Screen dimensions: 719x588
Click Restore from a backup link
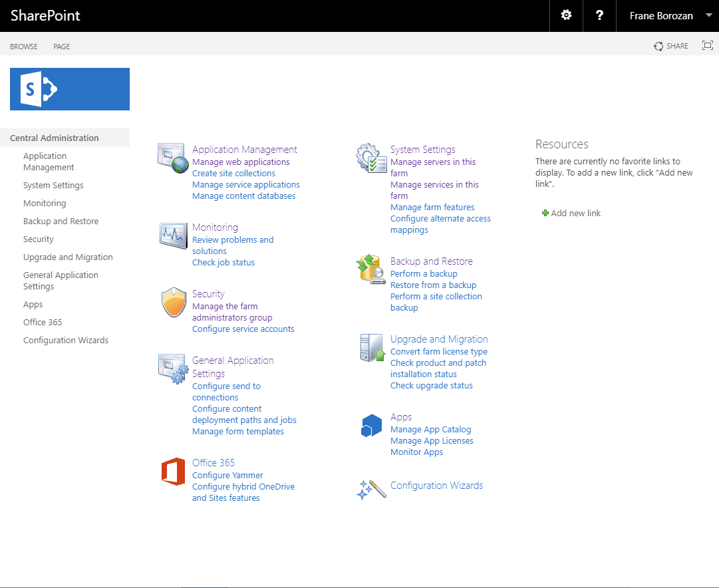(x=433, y=285)
